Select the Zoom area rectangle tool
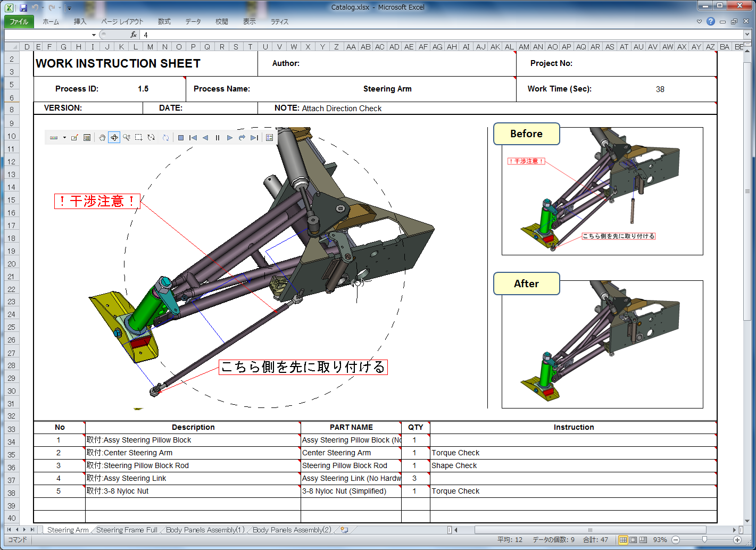This screenshot has width=756, height=550. [139, 138]
